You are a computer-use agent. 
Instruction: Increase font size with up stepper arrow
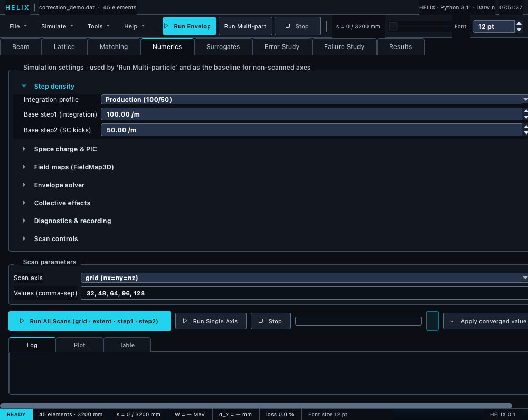(519, 24)
